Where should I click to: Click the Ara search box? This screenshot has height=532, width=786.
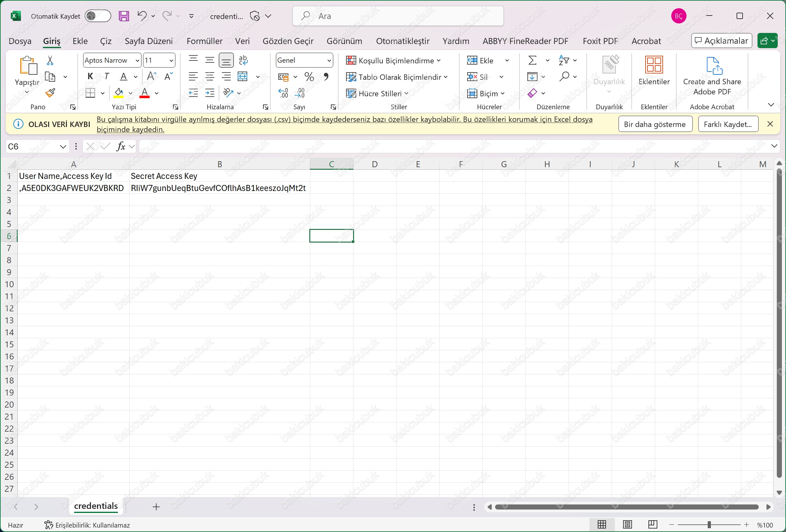[x=398, y=16]
